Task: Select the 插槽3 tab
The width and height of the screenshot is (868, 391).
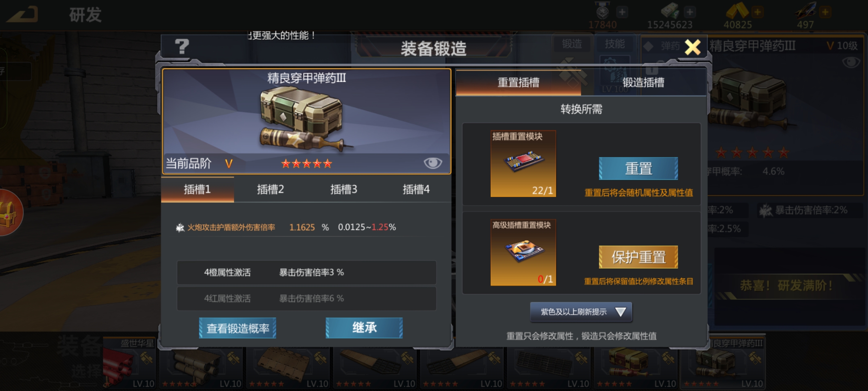Action: [344, 189]
